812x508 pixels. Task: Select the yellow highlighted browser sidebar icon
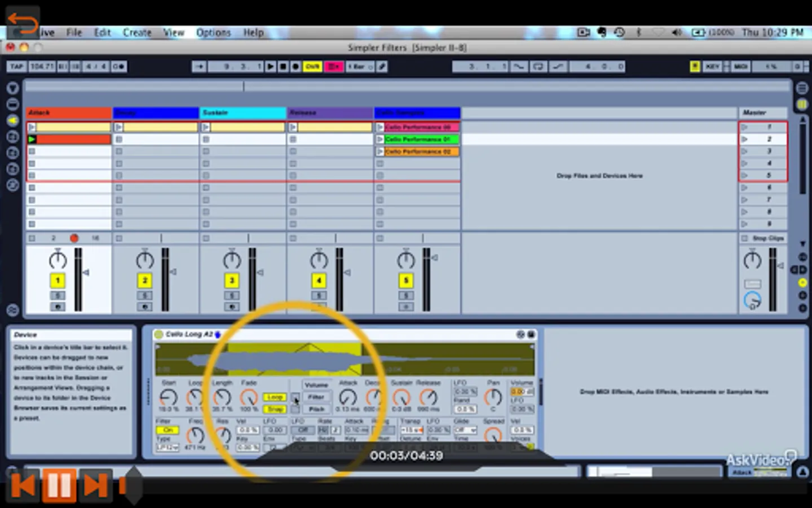[12, 120]
